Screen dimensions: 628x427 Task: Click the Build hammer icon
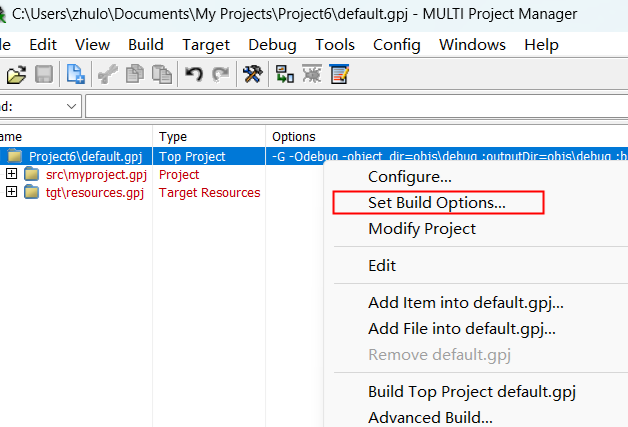252,75
